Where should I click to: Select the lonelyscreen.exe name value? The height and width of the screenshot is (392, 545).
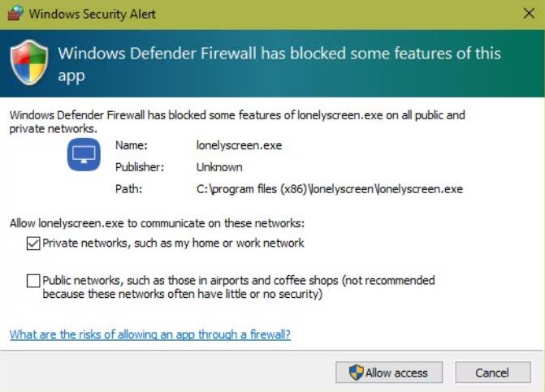(x=239, y=145)
